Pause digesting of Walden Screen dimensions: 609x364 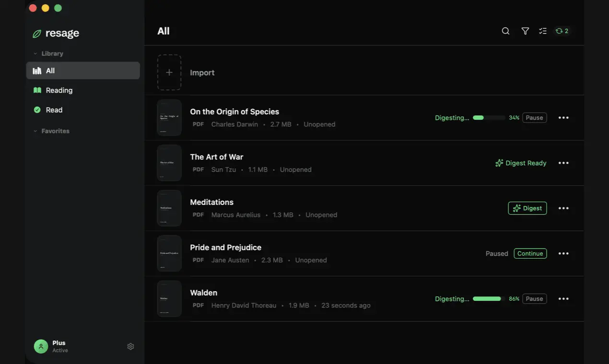coord(534,299)
